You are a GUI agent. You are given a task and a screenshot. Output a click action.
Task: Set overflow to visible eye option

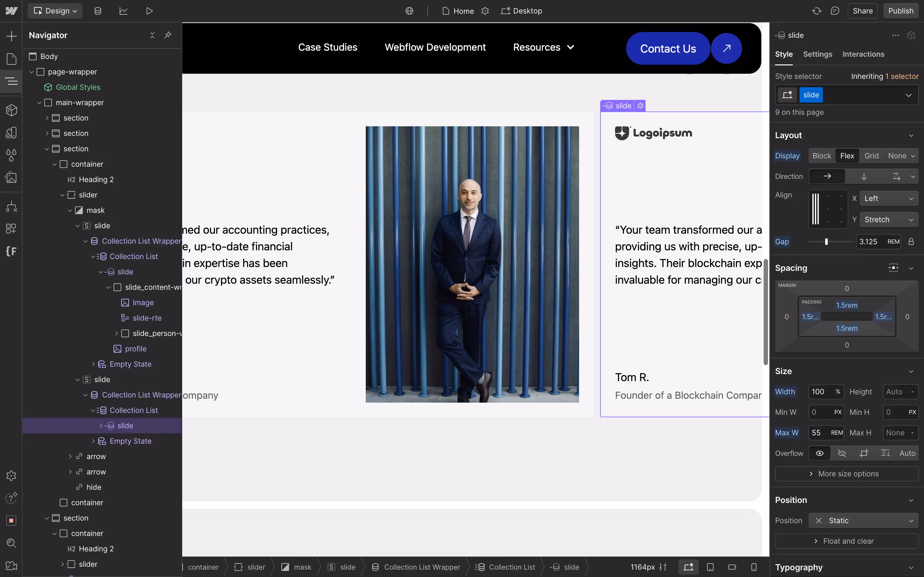click(x=819, y=453)
